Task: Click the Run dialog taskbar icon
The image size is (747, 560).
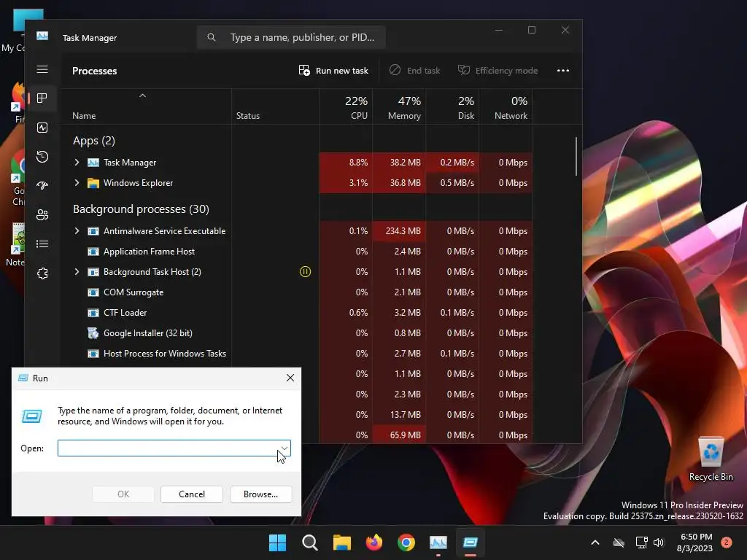Action: point(471,542)
